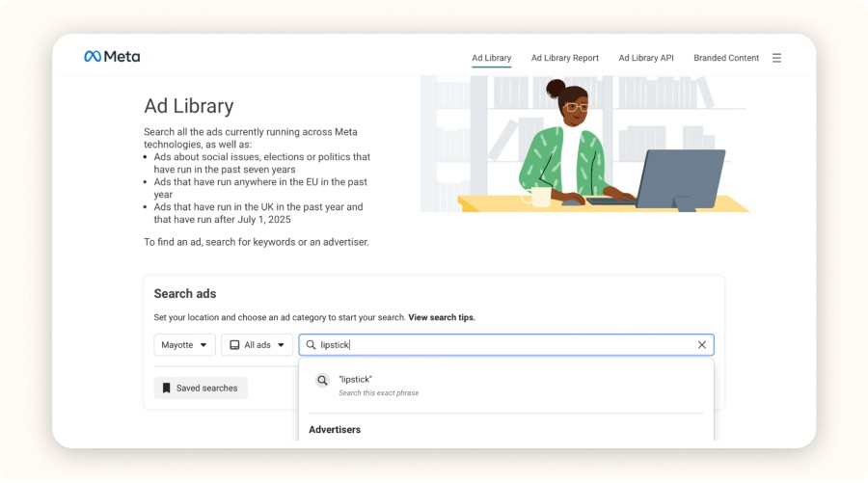Viewport: 868px width, 483px height.
Task: Open View search tips link
Action: (441, 317)
